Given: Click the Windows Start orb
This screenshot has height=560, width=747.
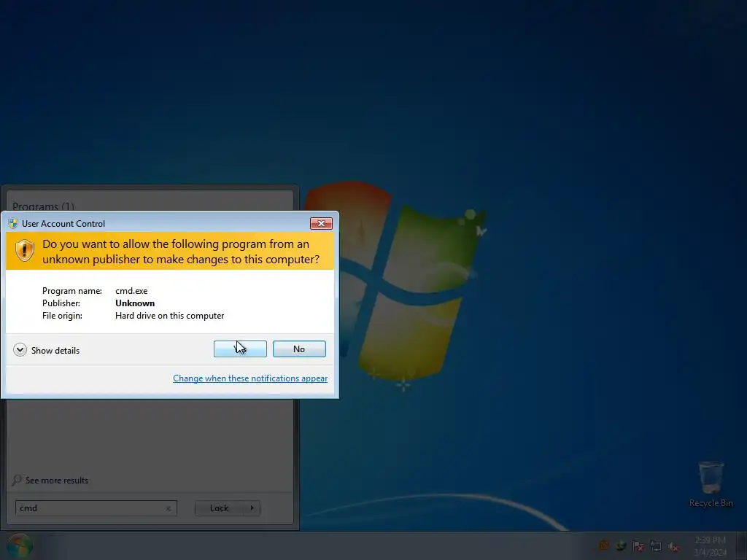Looking at the screenshot, I should coord(20,545).
